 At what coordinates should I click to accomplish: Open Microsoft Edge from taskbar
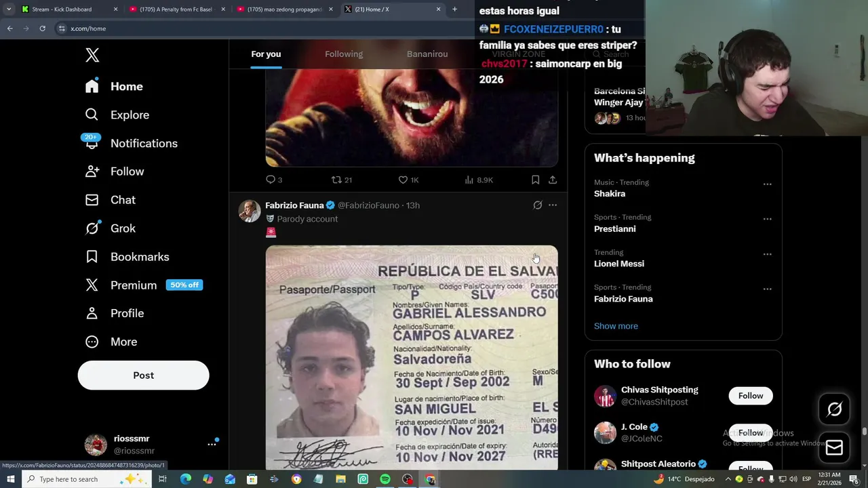pos(185,479)
